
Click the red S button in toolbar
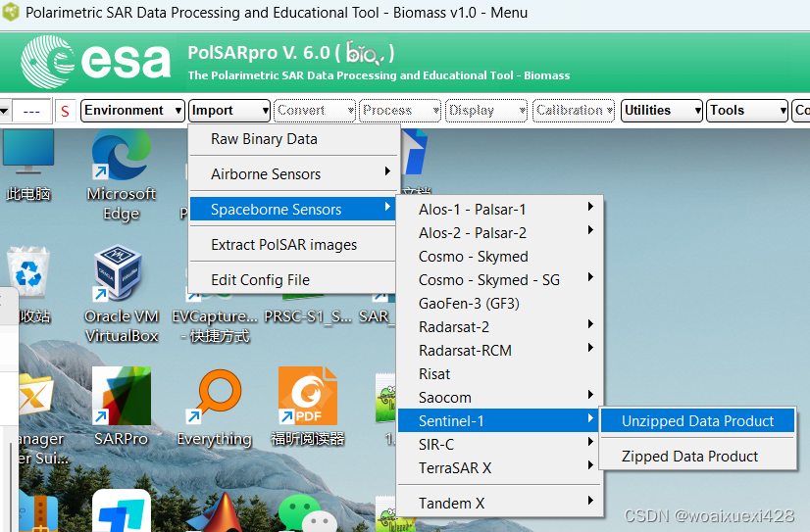click(x=65, y=111)
